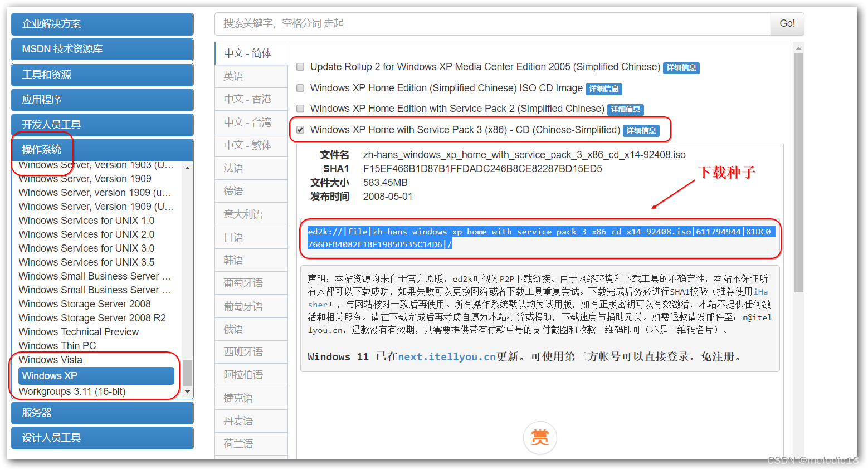Select Windows Services for UNIX 3.0

coord(87,248)
